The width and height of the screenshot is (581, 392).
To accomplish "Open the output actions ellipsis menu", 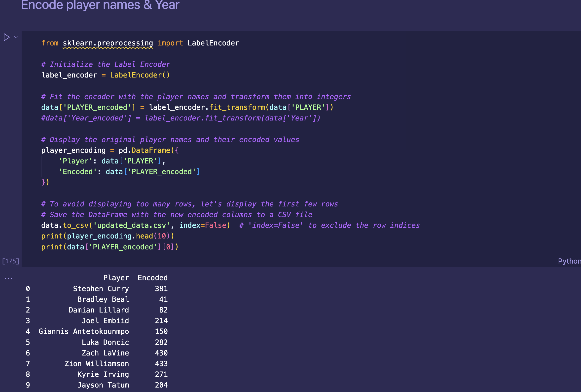I will coord(8,278).
